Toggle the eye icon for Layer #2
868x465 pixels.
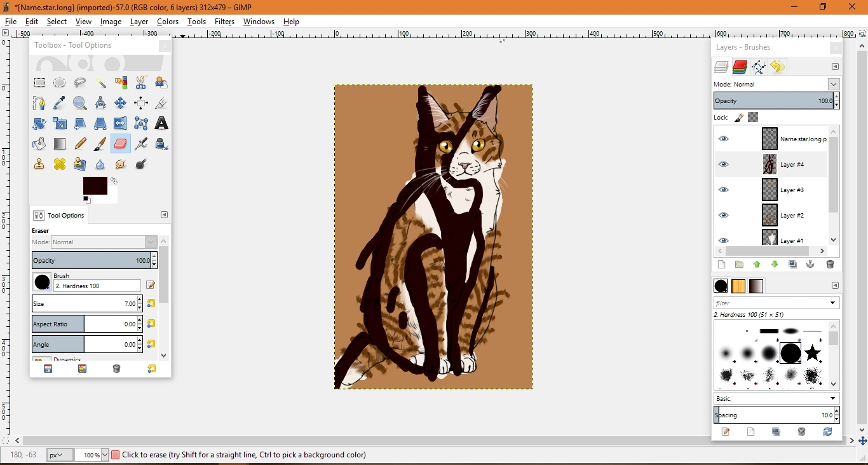724,215
